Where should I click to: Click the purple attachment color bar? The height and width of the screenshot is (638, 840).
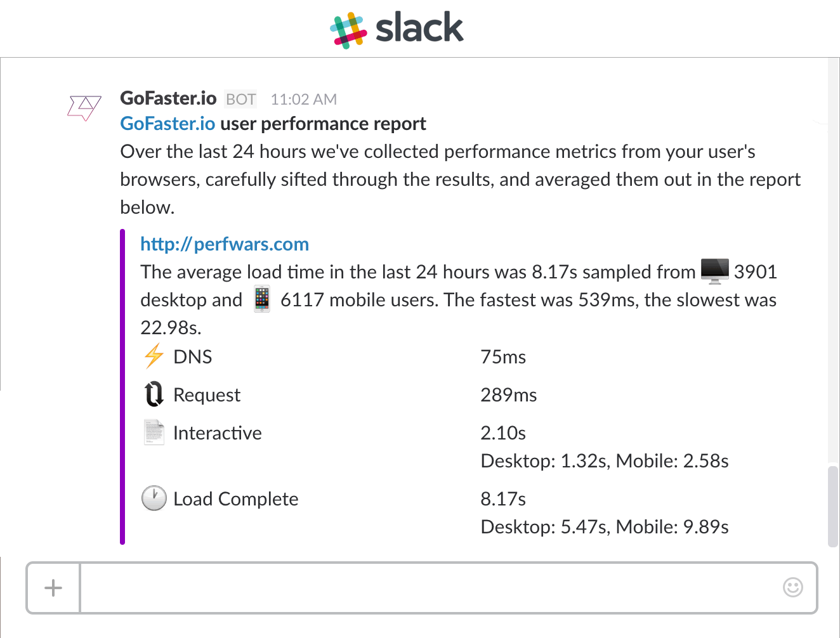pyautogui.click(x=122, y=387)
